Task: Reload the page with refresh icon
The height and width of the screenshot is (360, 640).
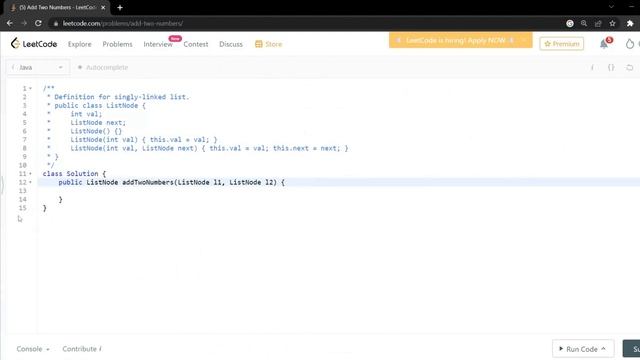Action: (38, 23)
